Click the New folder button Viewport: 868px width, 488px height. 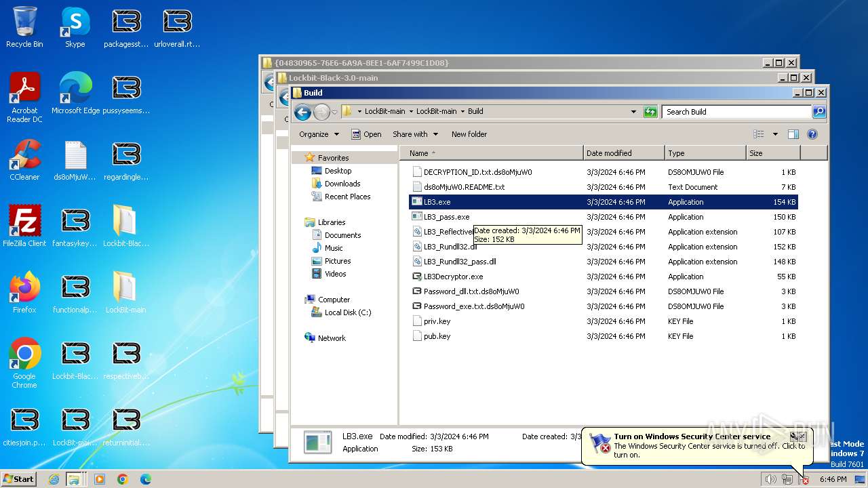(469, 134)
